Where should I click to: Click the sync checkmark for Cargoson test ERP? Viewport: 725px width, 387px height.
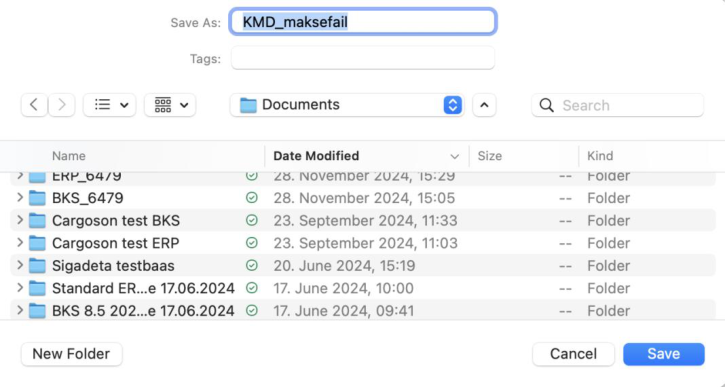[x=252, y=243]
